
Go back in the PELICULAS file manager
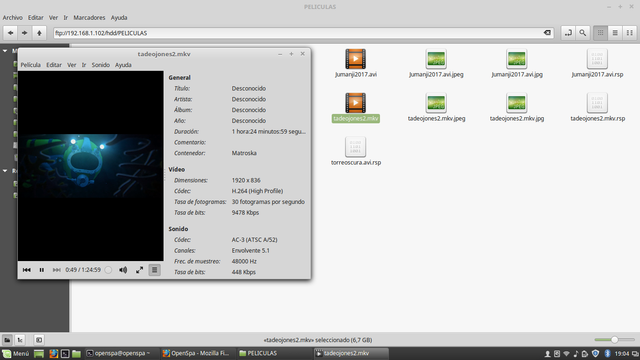click(11, 33)
